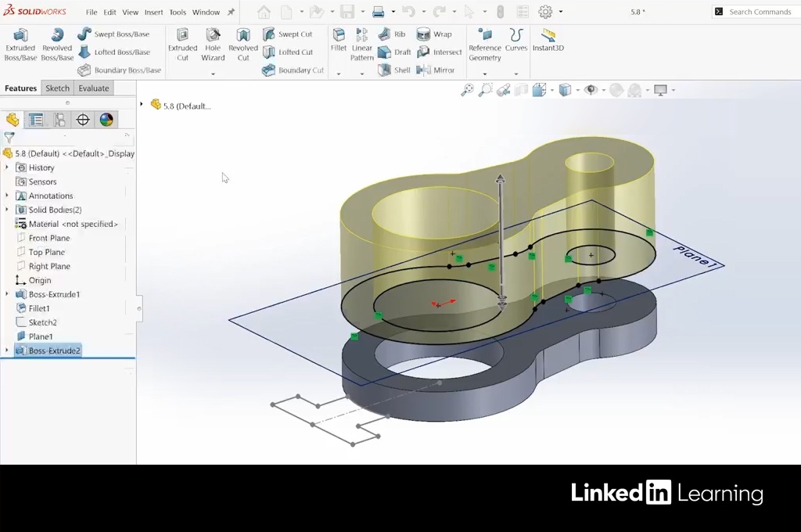801x532 pixels.
Task: Click the Revolved Boss/Base icon
Action: click(57, 45)
